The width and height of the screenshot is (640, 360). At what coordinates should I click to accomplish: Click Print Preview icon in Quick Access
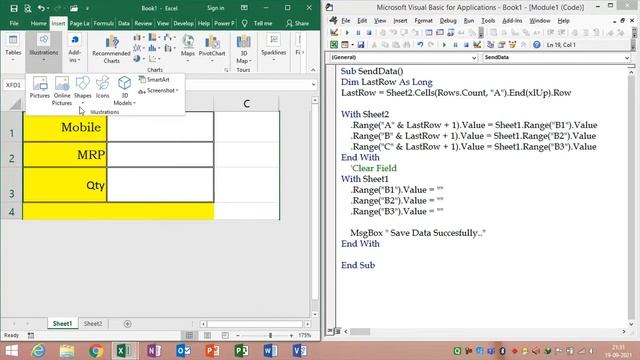pos(27,8)
